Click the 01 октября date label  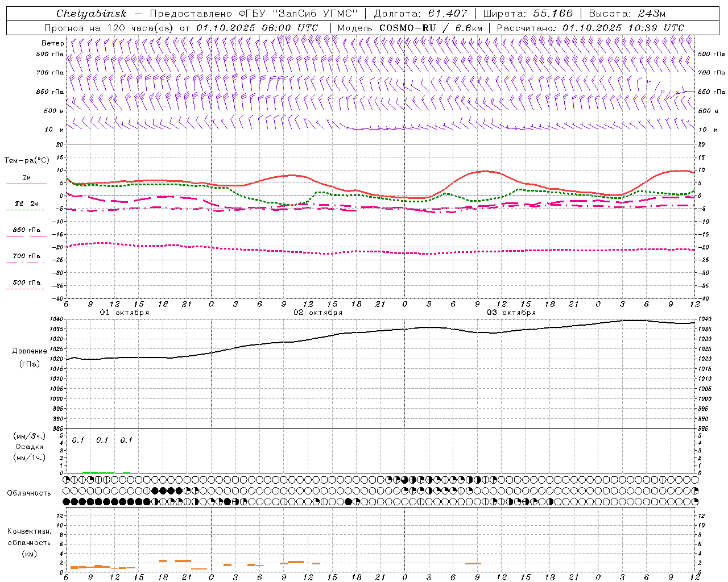coord(125,312)
